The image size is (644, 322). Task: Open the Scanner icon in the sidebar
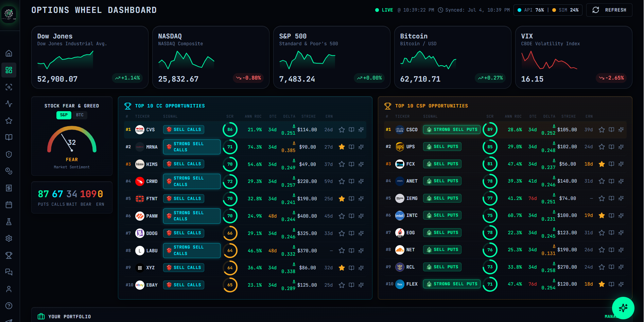click(9, 87)
